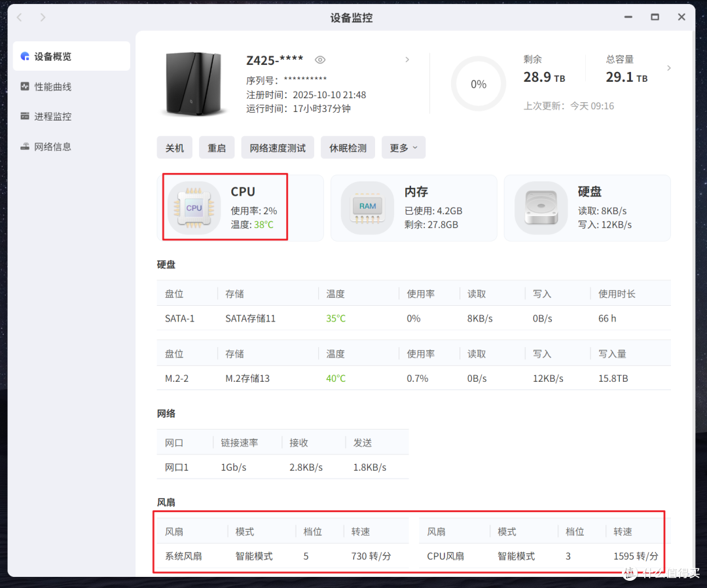Screen dimensions: 707x588
Task: Click the 运行时间 17小时37分钟 line
Action: 299,109
